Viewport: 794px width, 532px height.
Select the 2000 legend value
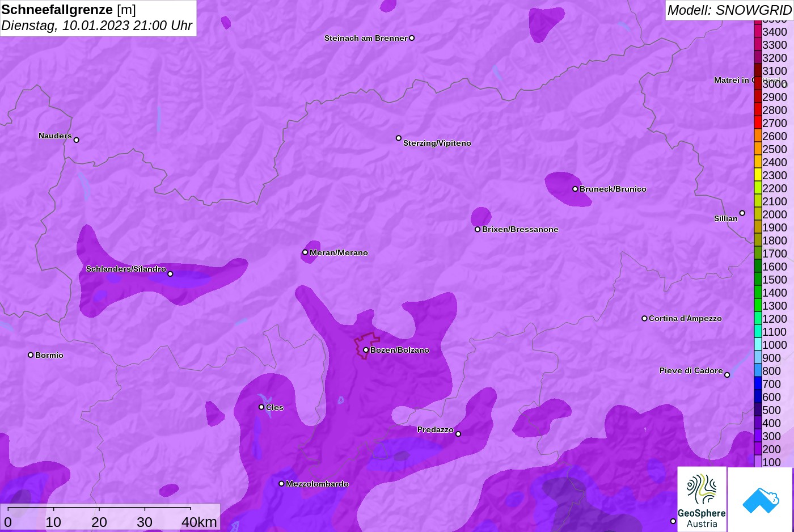(775, 214)
